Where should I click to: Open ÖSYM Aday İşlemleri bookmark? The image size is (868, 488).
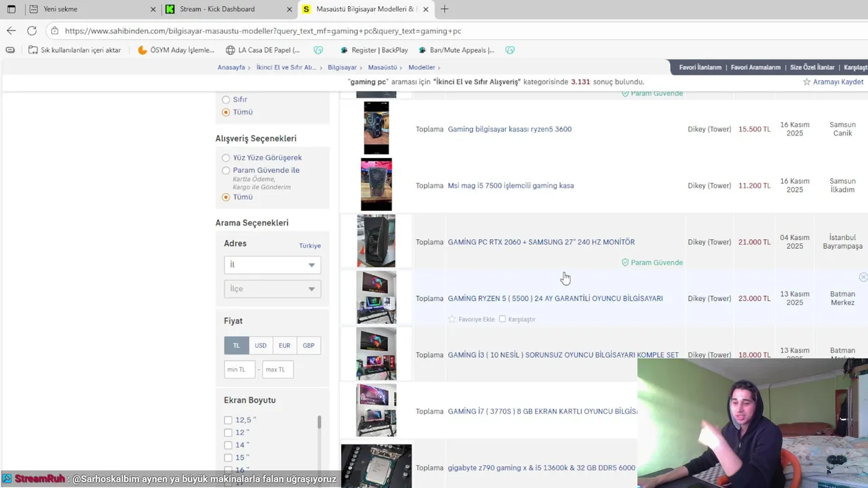[176, 50]
